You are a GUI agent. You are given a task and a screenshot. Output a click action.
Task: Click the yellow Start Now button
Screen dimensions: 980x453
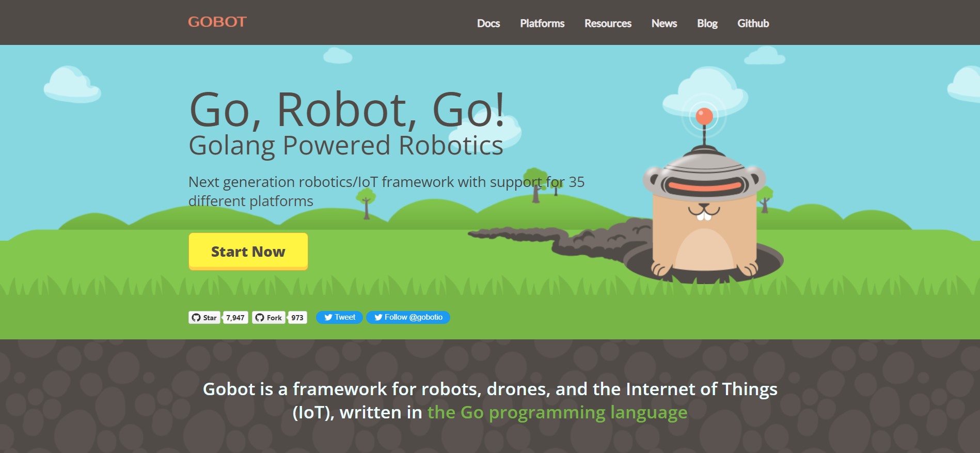248,251
